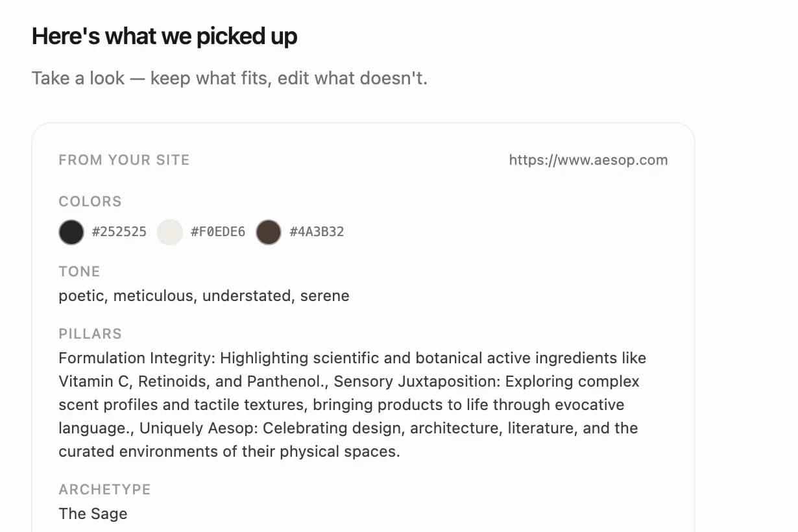This screenshot has height=532, width=798.
Task: Click the #F0EDE6 hex code label
Action: 218,232
